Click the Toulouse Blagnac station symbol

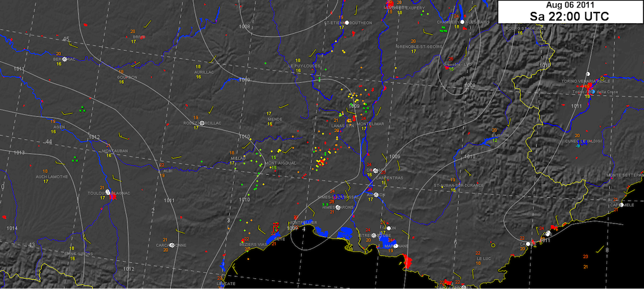coord(108,192)
